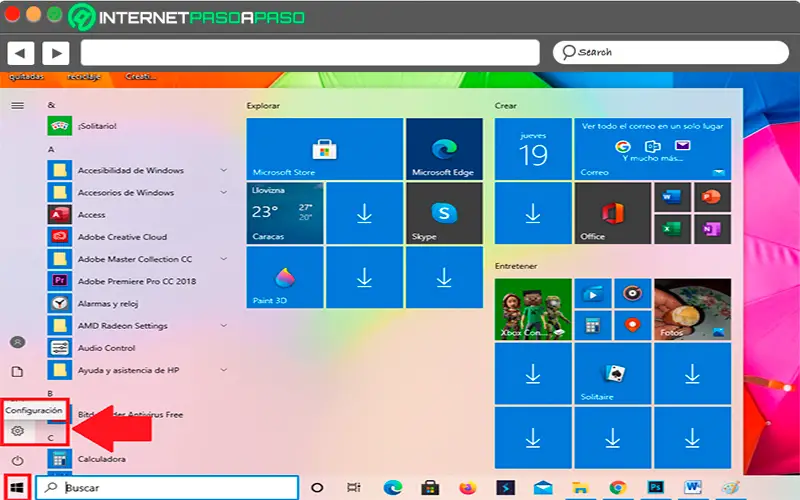Click the Buscar taskbar search box
Image resolution: width=800 pixels, height=500 pixels.
167,488
